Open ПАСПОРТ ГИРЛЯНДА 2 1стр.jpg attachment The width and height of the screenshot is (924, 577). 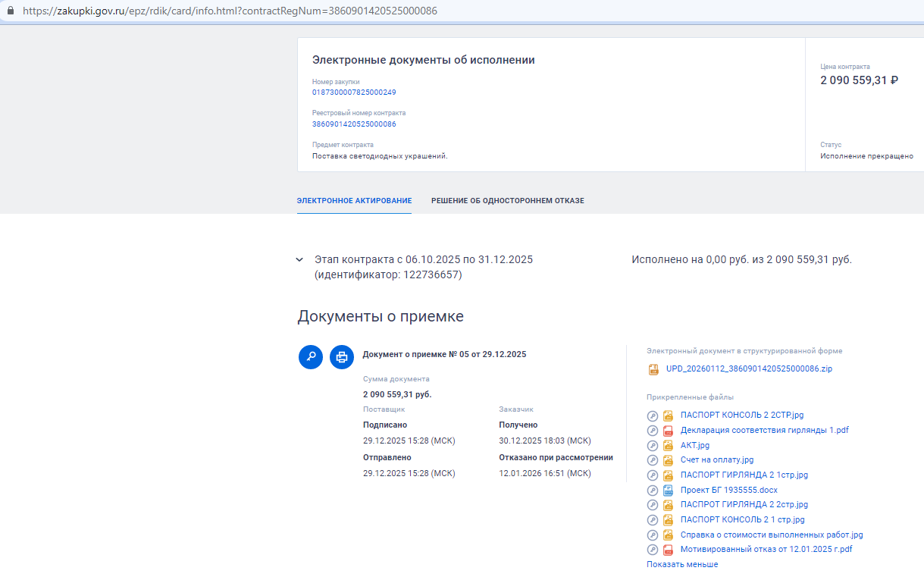(x=744, y=475)
